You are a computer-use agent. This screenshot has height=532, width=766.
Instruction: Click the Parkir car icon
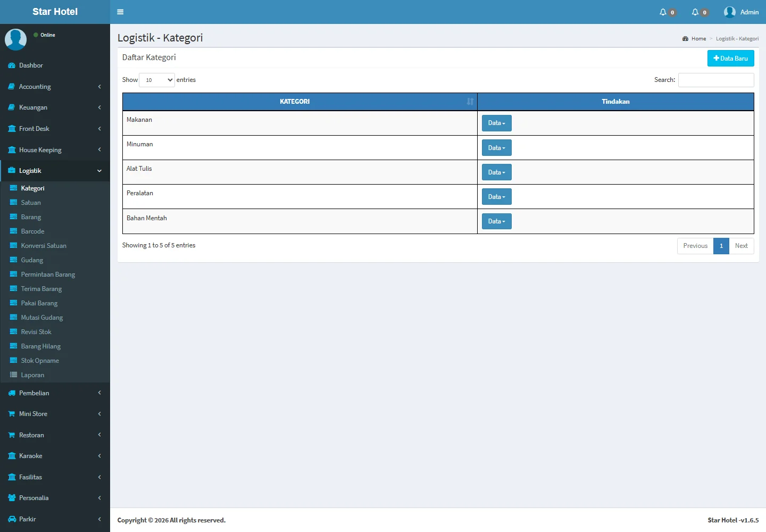coord(12,519)
